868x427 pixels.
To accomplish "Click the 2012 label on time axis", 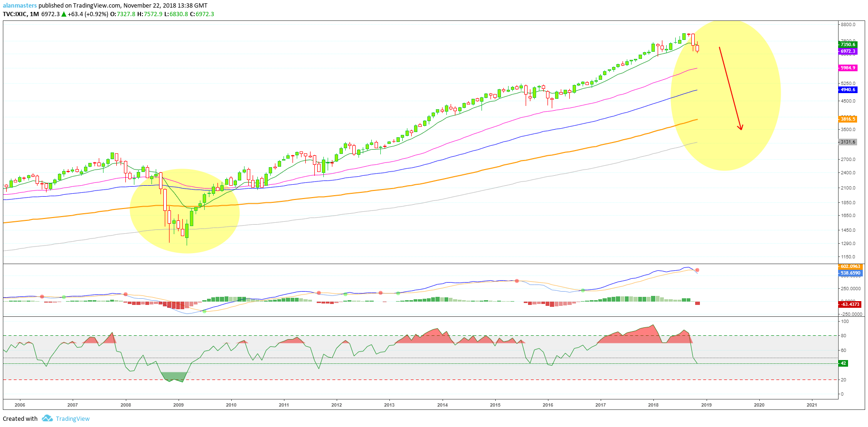I will coord(337,405).
